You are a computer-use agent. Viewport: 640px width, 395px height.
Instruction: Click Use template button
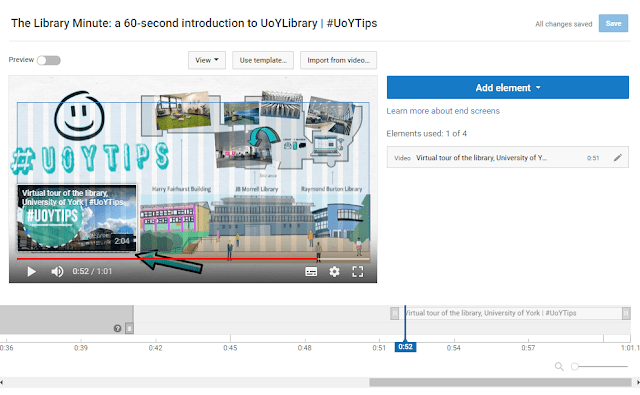point(263,60)
